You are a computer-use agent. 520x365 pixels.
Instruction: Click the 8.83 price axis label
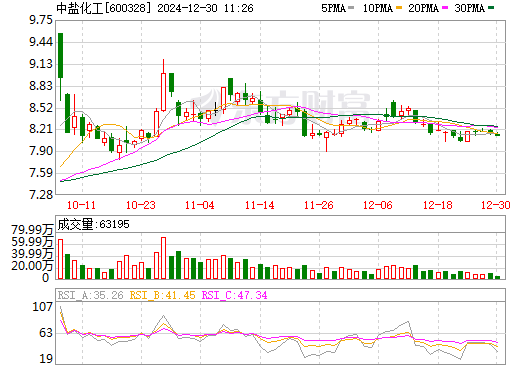click(41, 86)
